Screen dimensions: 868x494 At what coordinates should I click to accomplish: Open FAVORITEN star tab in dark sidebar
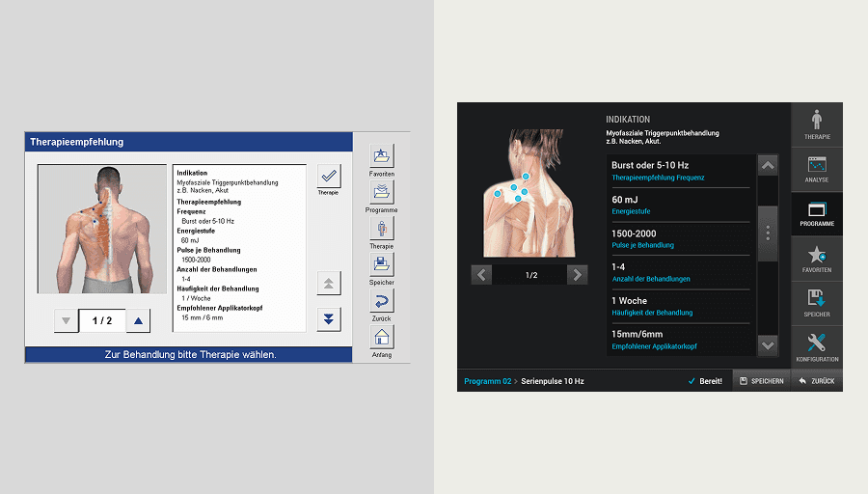click(x=817, y=260)
